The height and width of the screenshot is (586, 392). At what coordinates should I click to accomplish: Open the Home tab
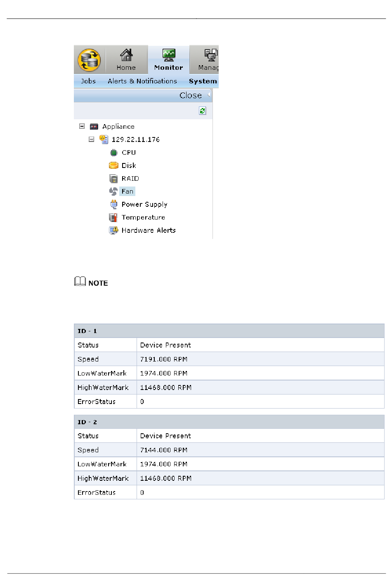click(x=126, y=60)
